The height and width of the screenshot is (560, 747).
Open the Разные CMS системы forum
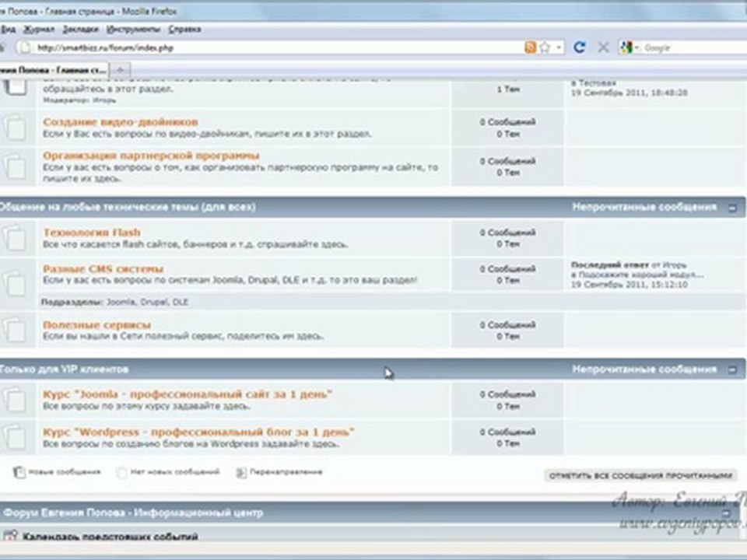click(x=103, y=268)
